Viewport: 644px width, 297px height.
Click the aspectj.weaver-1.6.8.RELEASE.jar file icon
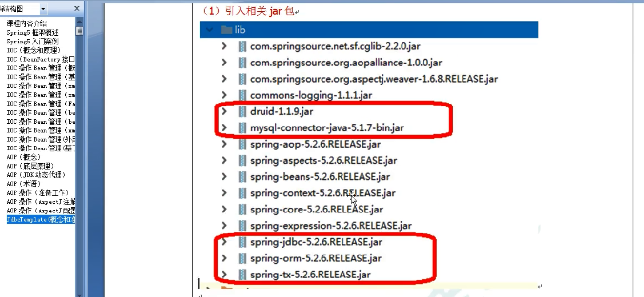point(242,79)
